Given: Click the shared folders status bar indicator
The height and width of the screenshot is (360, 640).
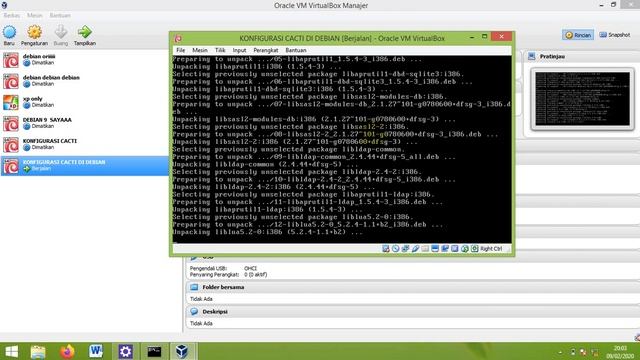Looking at the screenshot, I should click(425, 249).
